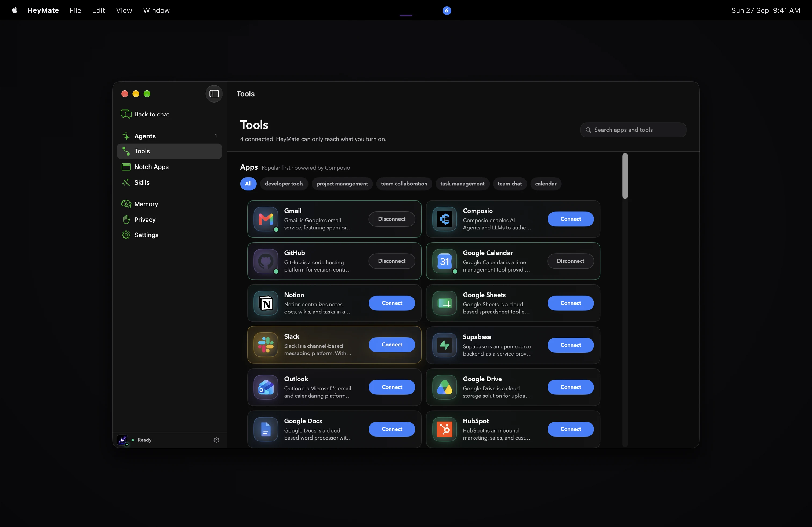Disconnect Gmail
Screen dimensions: 812x527
tap(392, 219)
